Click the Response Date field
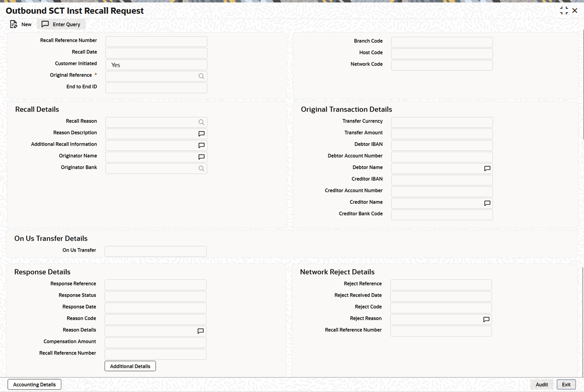The width and height of the screenshot is (584, 392). pyautogui.click(x=155, y=308)
